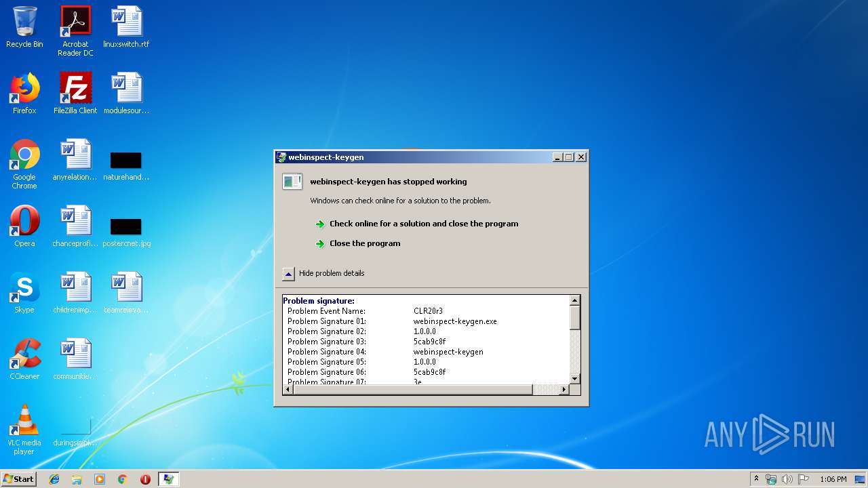
Task: Click 'webinspect-keygen has stopped working' heading
Action: click(389, 182)
